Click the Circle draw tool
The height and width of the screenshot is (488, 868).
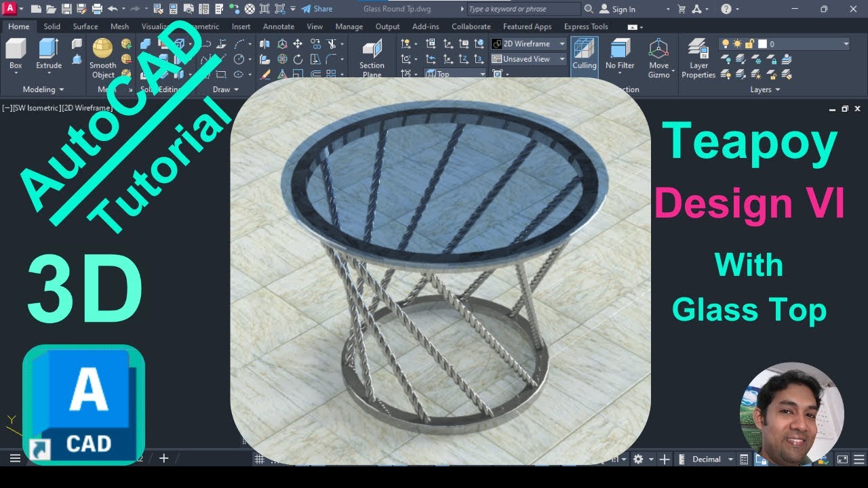[239, 59]
